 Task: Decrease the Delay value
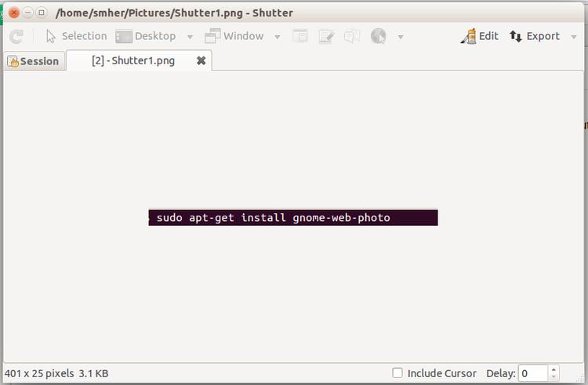[x=554, y=377]
